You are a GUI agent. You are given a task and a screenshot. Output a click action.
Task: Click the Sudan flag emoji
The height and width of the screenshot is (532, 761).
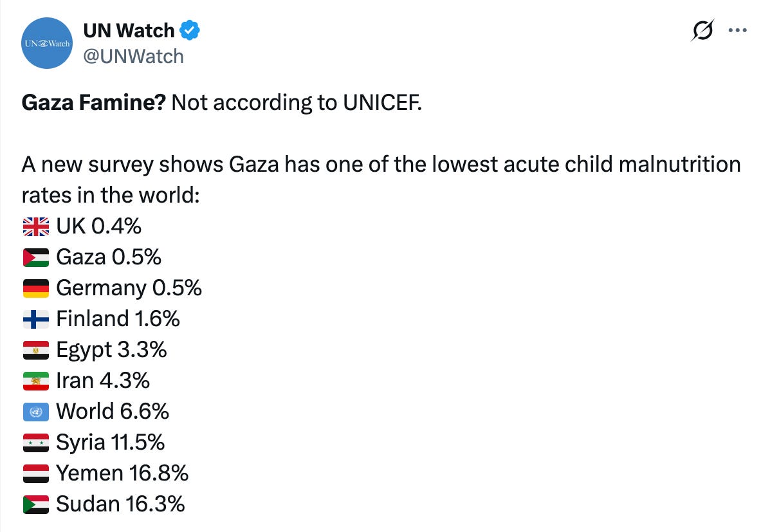tap(36, 504)
